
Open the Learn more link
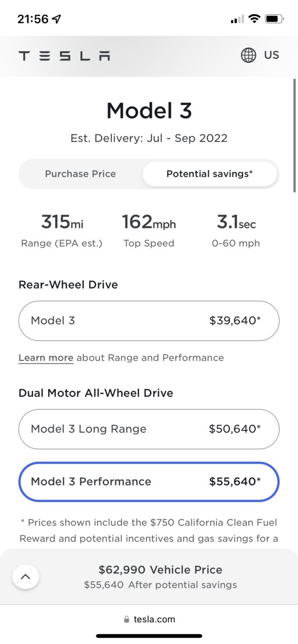point(46,358)
